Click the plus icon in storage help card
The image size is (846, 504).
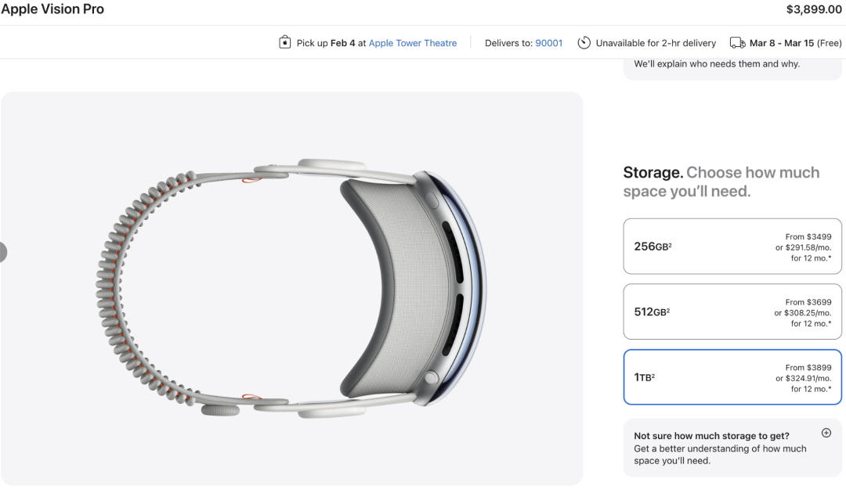click(826, 433)
